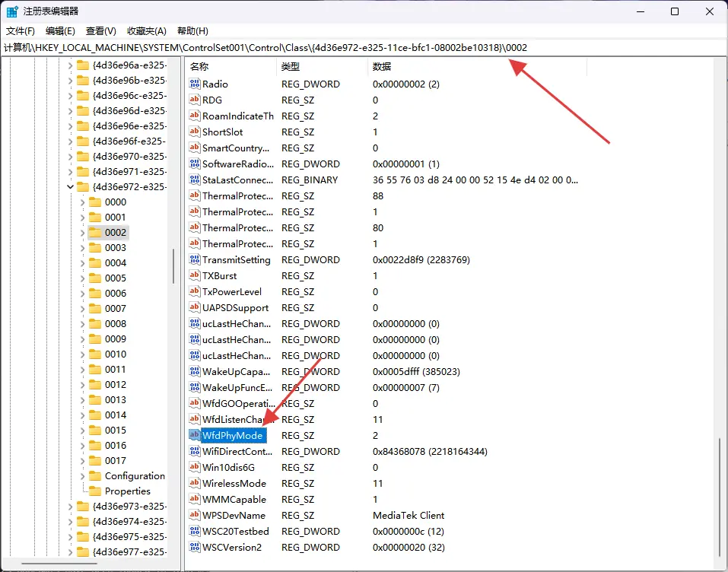Open the 查看(V) menu
728x572 pixels.
(x=101, y=31)
